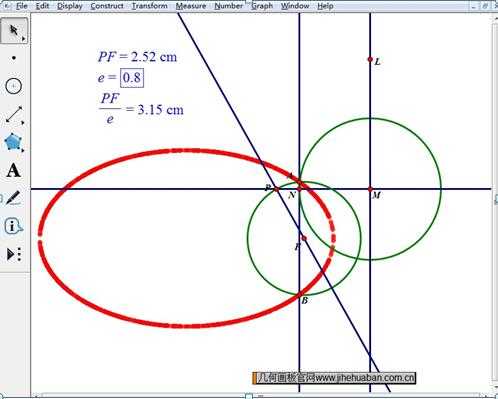Select point N at the intersection
This screenshot has width=498, height=399.
[299, 189]
